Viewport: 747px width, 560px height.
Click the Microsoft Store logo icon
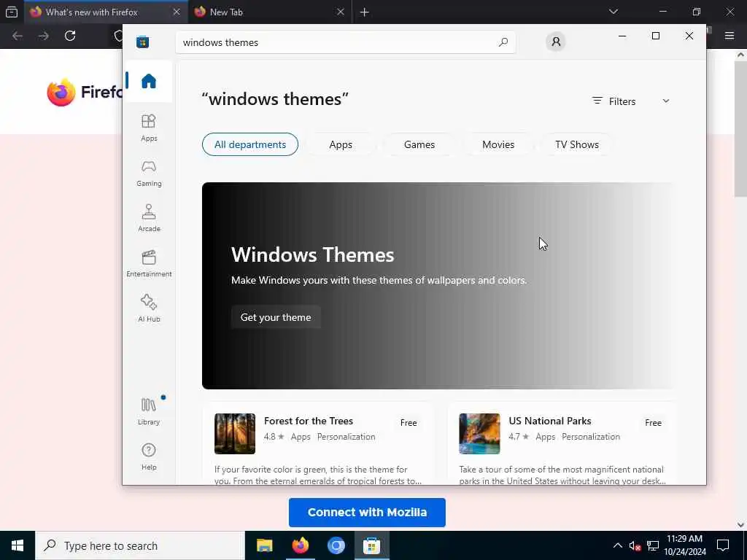(x=142, y=42)
